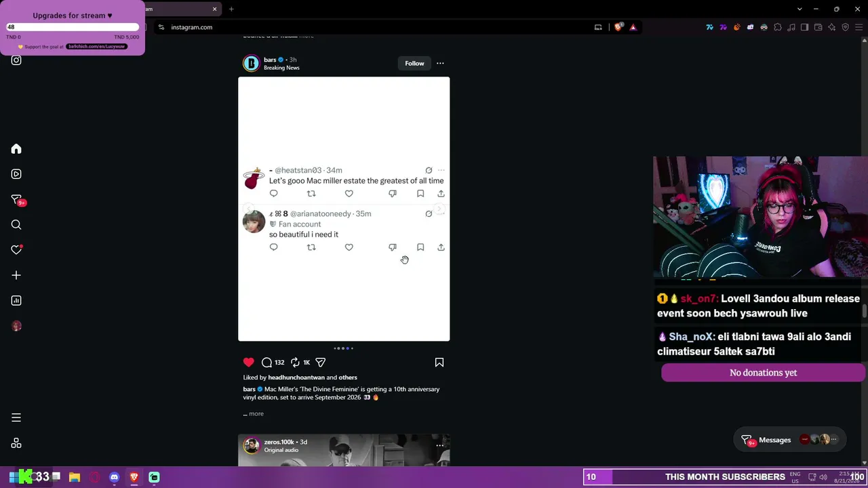Expand the previous post's caption 'more'
This screenshot has width=868, height=488.
point(307,36)
